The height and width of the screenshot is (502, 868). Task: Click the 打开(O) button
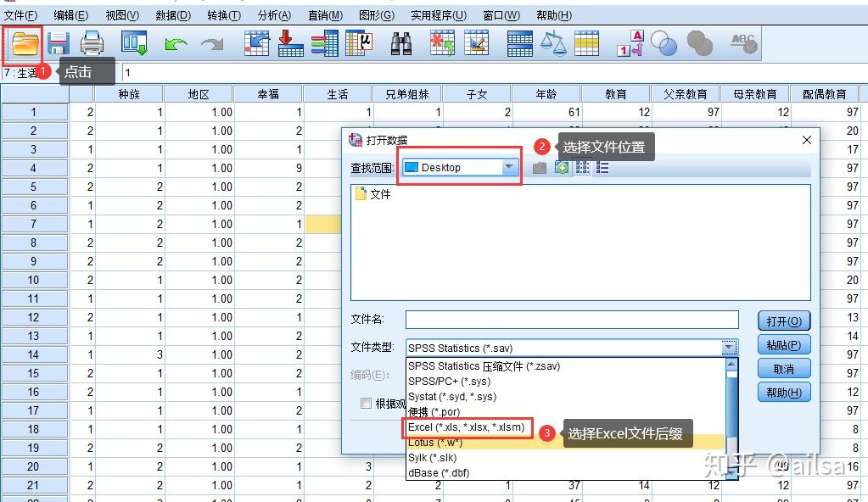point(784,321)
